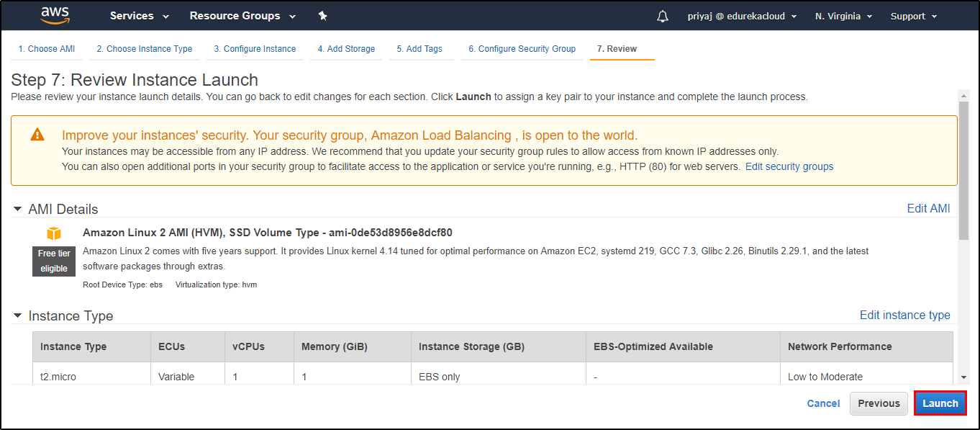Image resolution: width=980 pixels, height=430 pixels.
Task: Click the Amazon Linux 2 AMI title text
Action: coord(268,232)
